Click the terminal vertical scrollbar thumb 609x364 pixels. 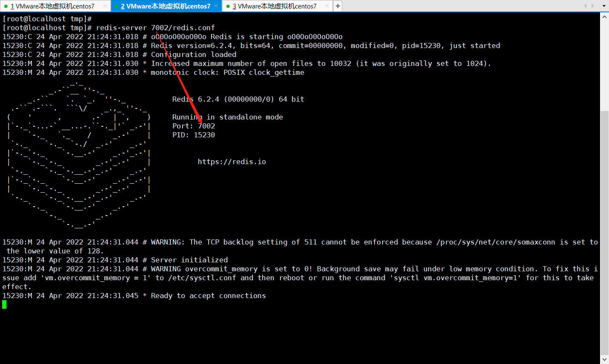coord(604,233)
